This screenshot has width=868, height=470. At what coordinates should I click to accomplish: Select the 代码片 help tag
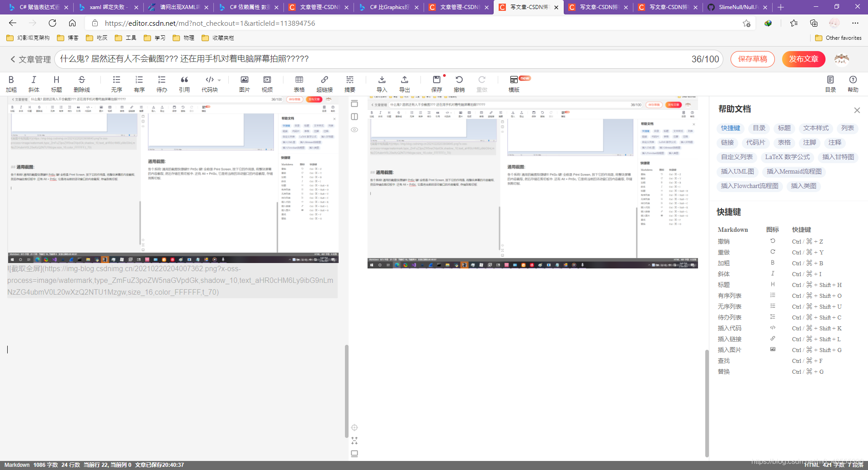[756, 143]
